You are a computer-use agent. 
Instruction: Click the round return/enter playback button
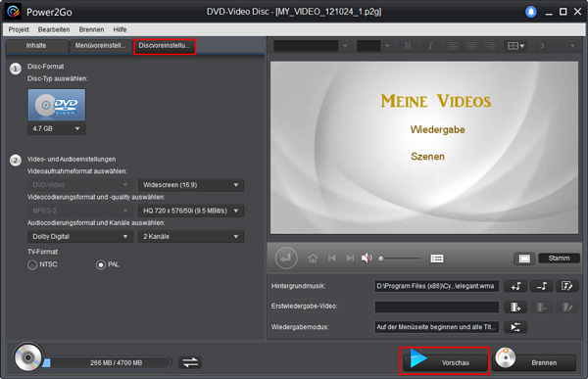click(x=286, y=258)
